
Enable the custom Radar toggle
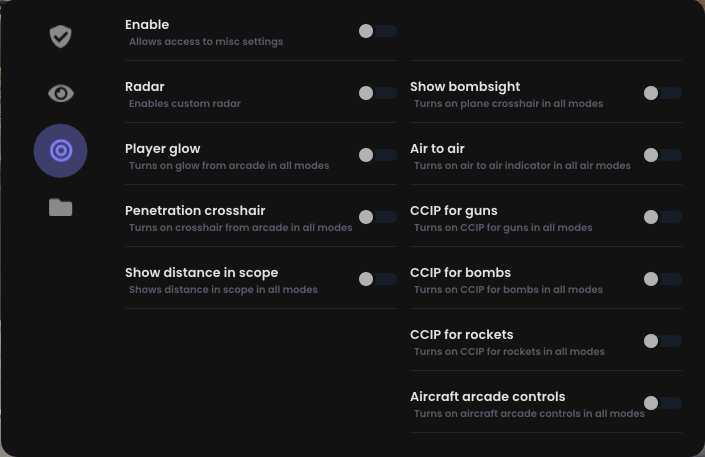(x=377, y=94)
